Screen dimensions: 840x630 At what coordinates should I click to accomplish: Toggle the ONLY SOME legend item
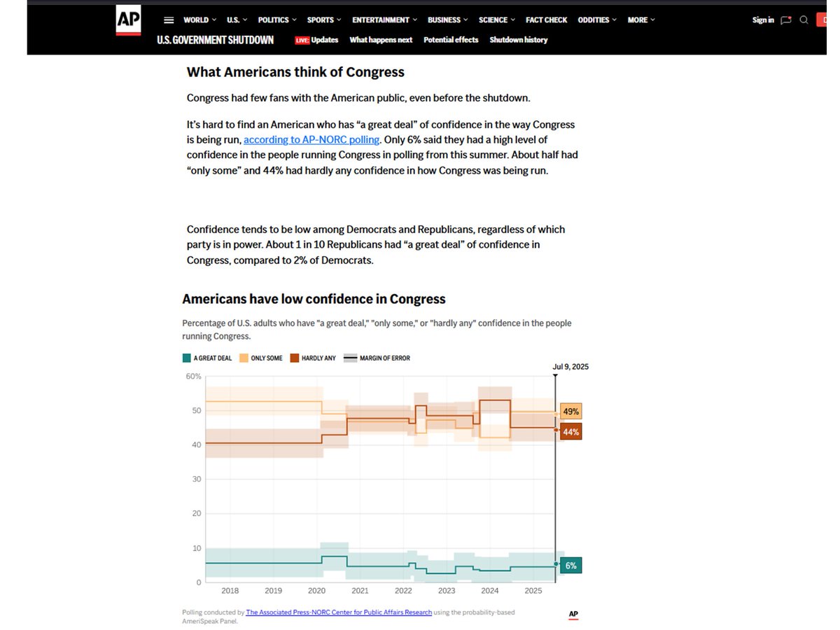click(262, 358)
